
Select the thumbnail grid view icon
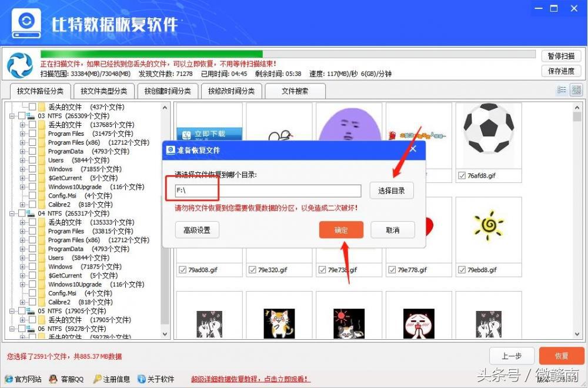click(x=576, y=89)
